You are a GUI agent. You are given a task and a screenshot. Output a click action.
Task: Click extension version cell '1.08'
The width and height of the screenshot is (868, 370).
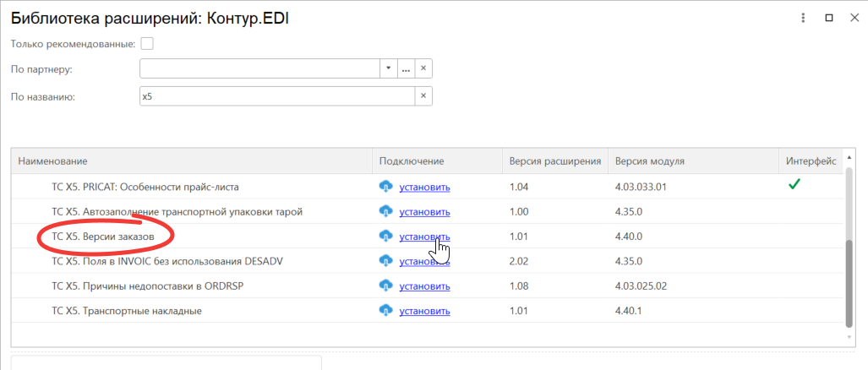(519, 286)
